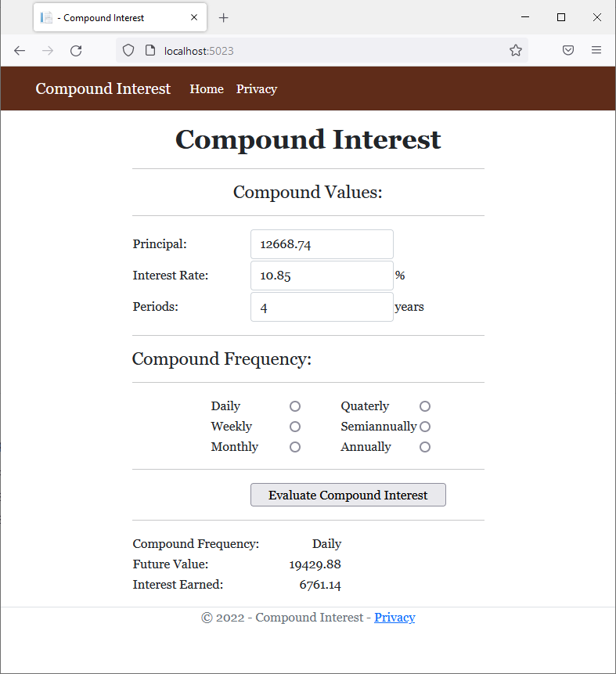Viewport: 616px width, 674px height.
Task: Open Home in the navigation bar
Action: click(x=207, y=89)
